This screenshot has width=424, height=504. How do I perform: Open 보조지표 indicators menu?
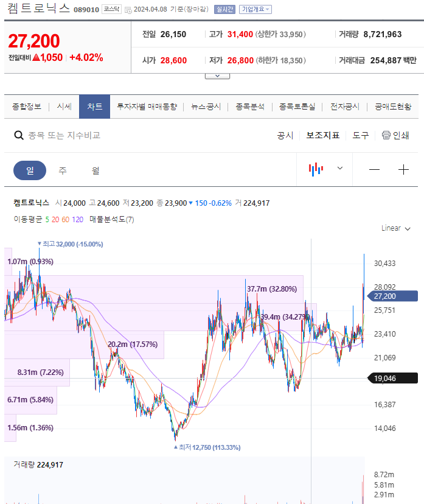coord(323,135)
